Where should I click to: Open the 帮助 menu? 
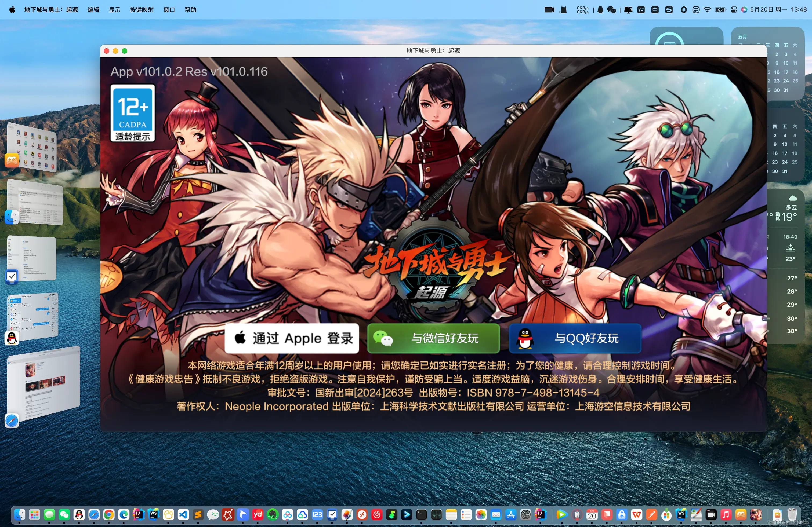pos(190,10)
